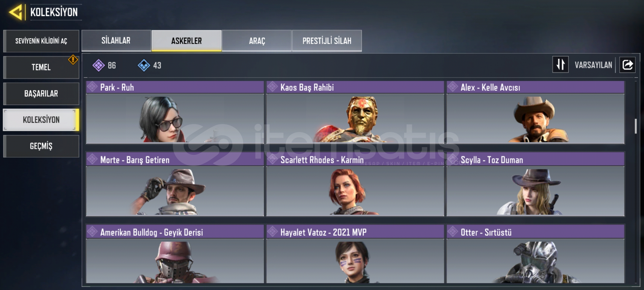Click the collection list scrollbar handle
This screenshot has width=644, height=290.
(635, 126)
